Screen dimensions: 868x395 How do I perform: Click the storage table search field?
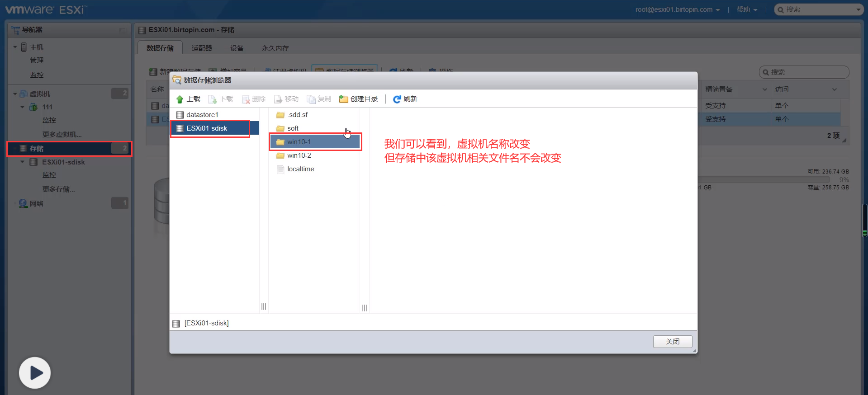[804, 72]
